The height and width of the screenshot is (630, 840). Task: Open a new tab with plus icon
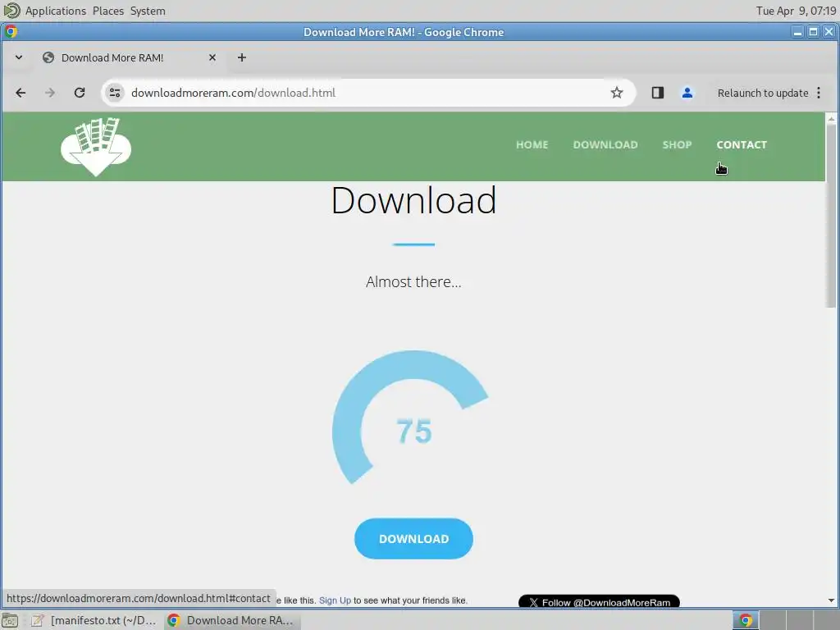(242, 57)
